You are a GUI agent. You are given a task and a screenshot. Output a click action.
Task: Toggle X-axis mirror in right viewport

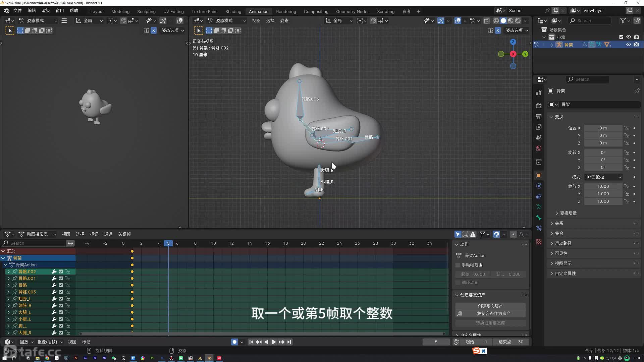click(x=498, y=31)
